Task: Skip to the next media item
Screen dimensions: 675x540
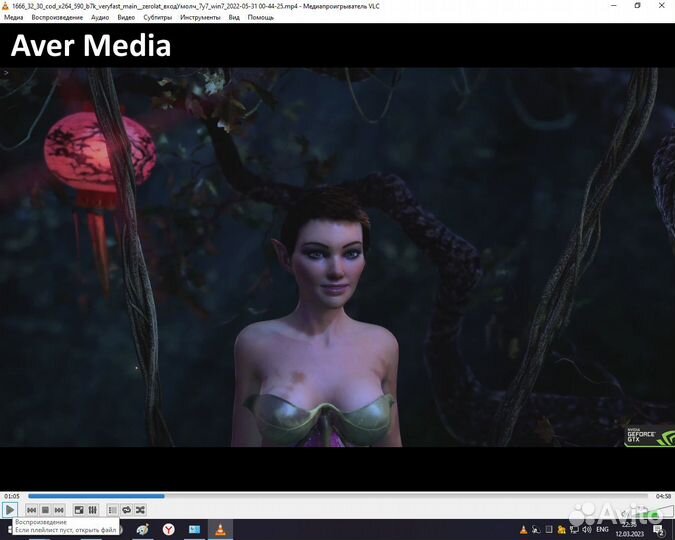Action: 59,510
